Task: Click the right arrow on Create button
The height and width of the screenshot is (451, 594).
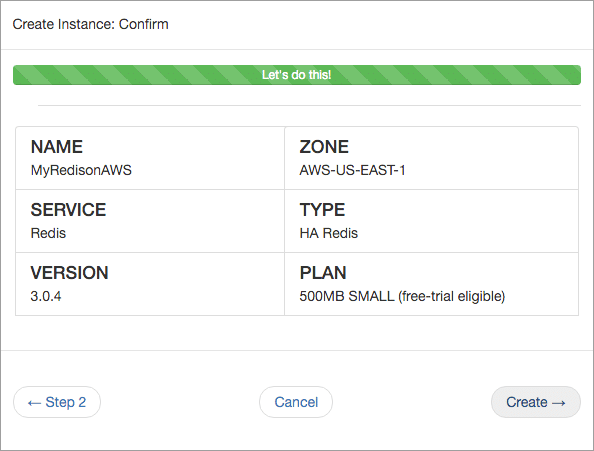Action: 559,403
